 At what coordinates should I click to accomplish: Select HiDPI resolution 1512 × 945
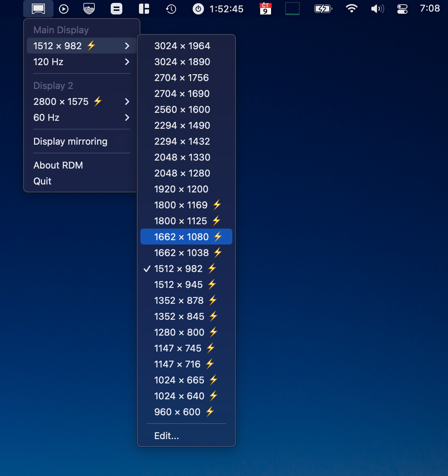click(x=186, y=285)
